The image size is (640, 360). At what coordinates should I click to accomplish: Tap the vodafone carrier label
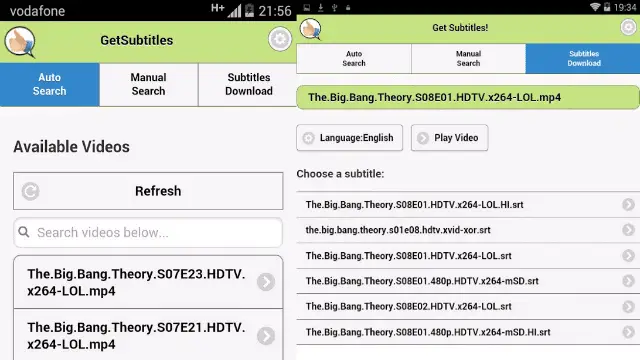pos(37,11)
